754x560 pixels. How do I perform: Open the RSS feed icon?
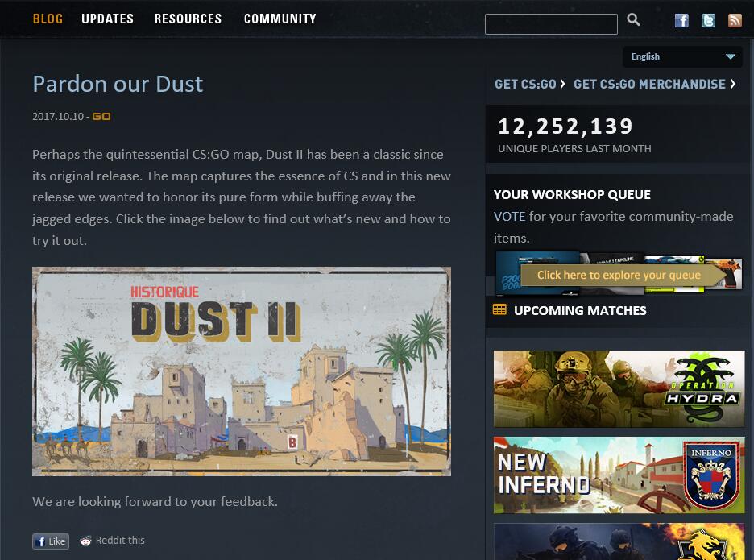coord(735,21)
